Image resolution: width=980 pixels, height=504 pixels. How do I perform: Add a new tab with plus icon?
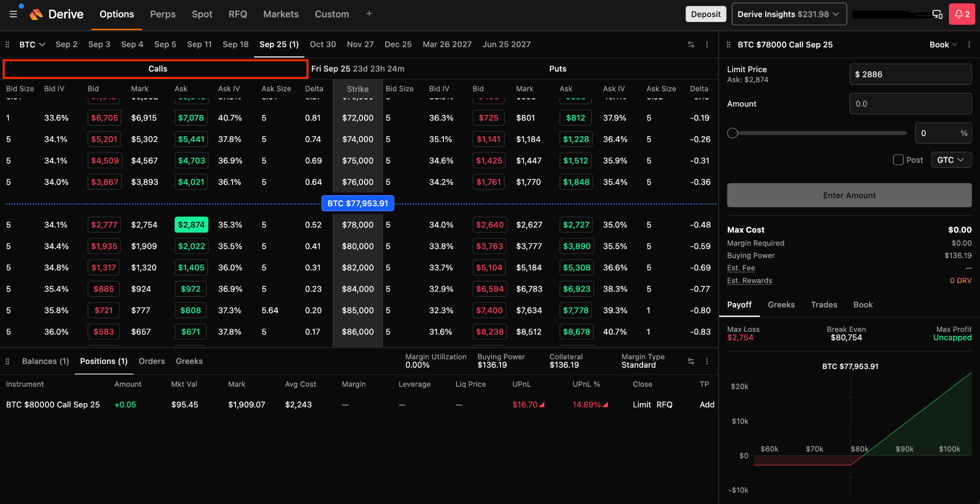pyautogui.click(x=369, y=14)
